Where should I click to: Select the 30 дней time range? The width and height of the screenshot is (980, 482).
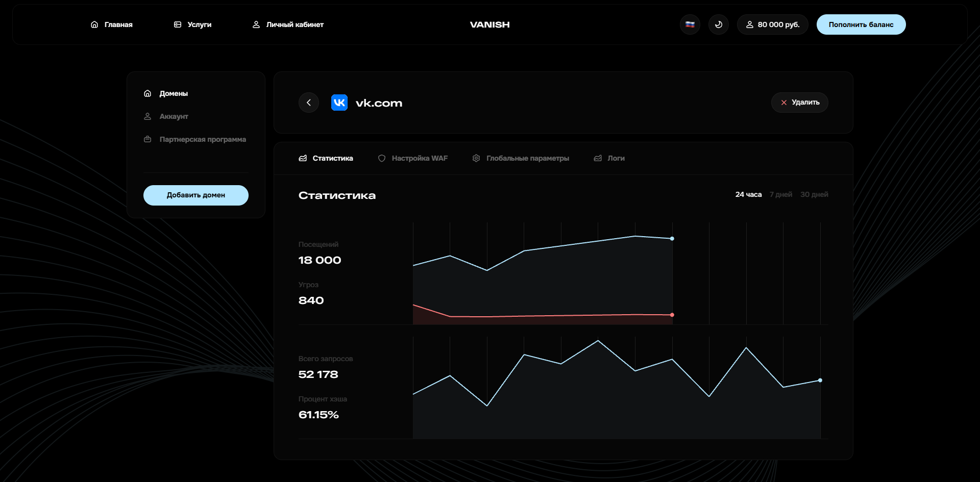(814, 194)
